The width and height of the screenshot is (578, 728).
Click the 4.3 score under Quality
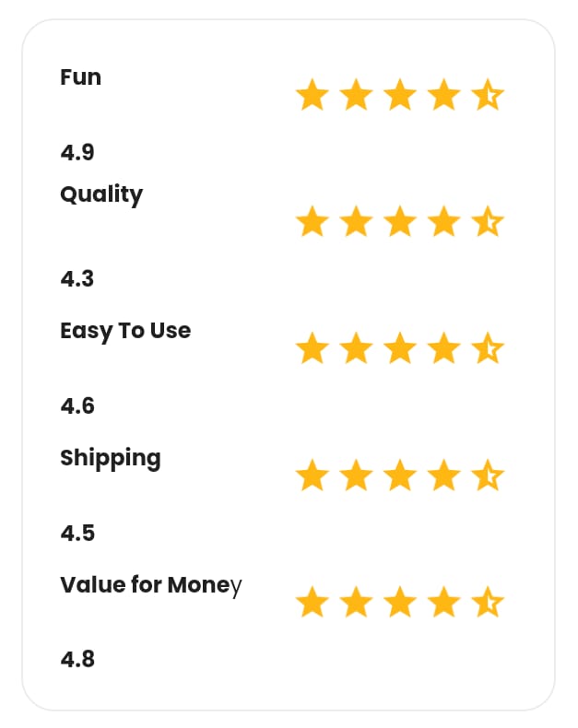(77, 278)
